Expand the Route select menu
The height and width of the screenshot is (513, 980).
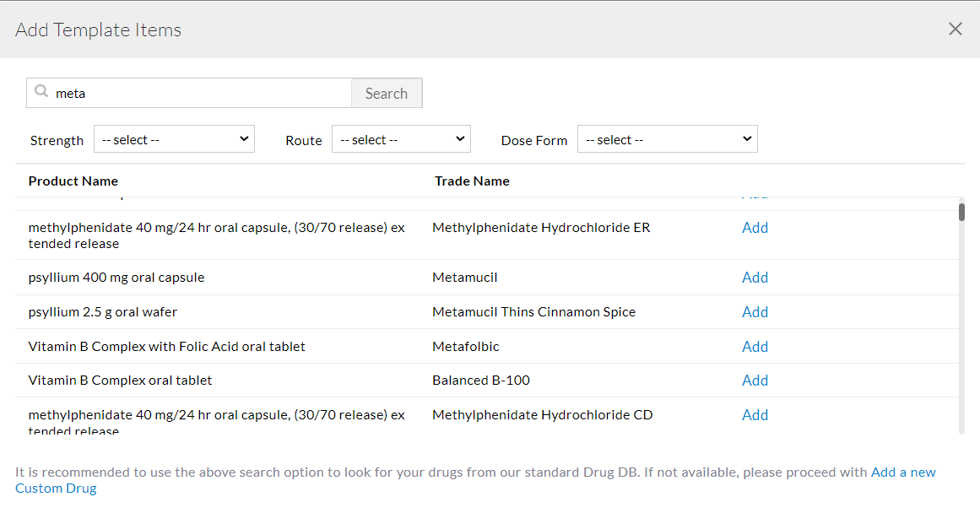tap(401, 139)
